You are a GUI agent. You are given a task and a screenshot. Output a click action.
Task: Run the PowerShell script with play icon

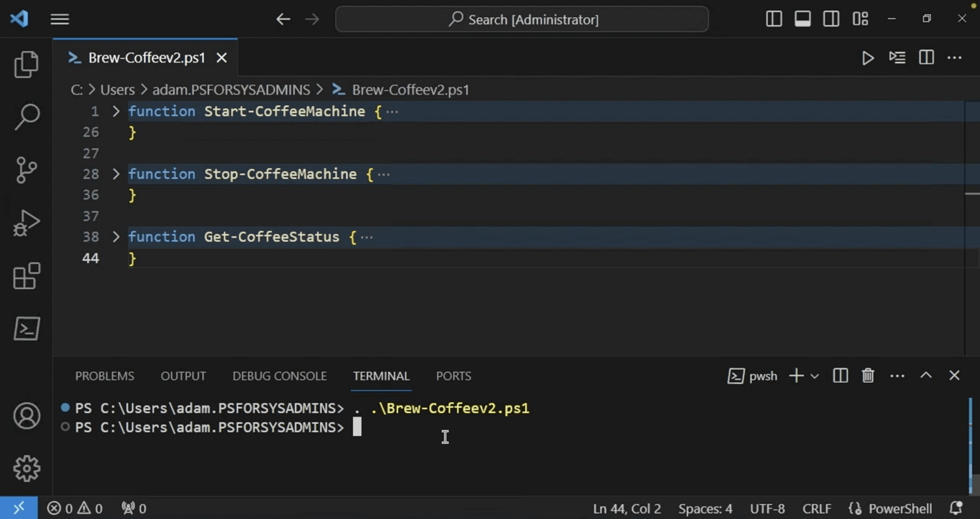tap(868, 58)
